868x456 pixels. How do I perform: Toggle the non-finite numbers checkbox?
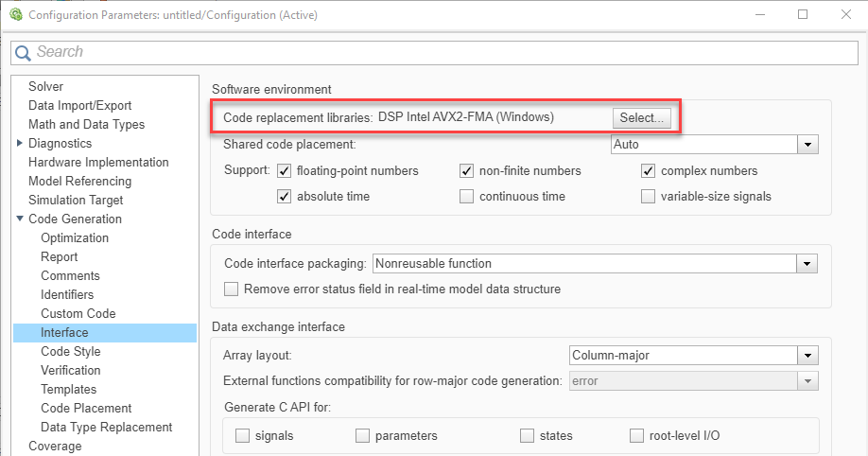[x=467, y=171]
